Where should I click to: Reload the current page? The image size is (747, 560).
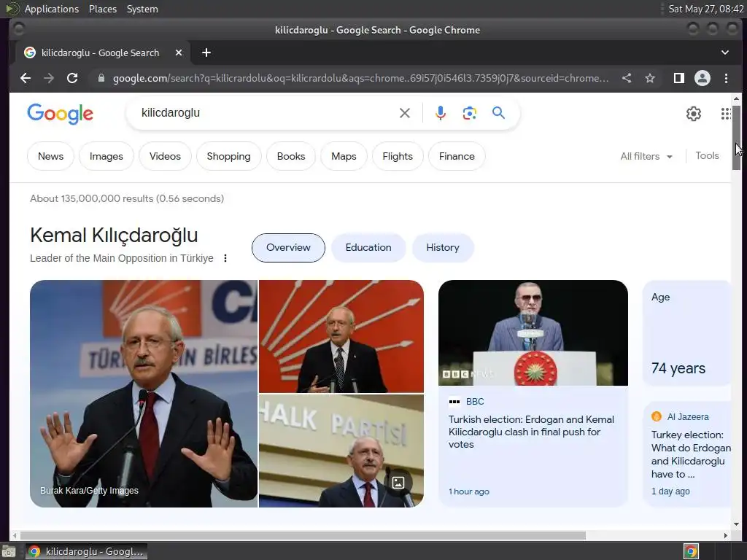72,78
